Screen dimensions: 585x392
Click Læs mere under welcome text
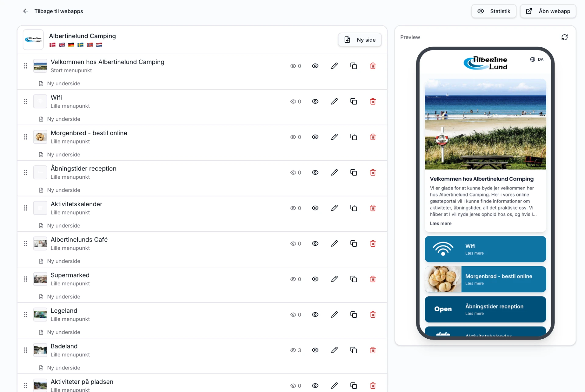[441, 224]
